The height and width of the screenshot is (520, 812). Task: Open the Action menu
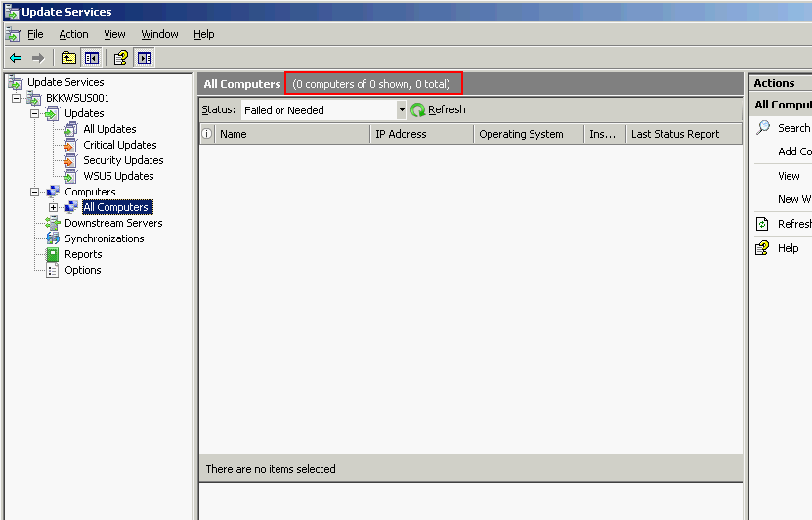(x=73, y=35)
